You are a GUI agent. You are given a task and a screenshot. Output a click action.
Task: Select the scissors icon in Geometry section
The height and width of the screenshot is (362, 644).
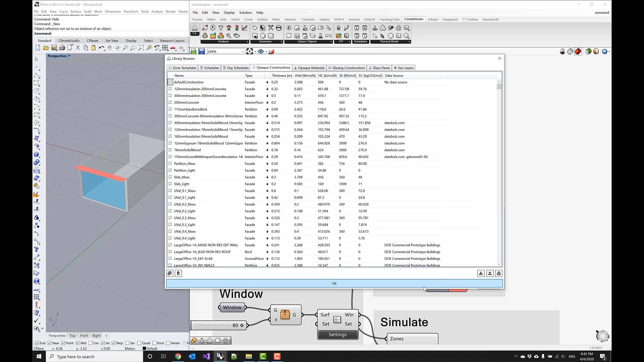click(270, 28)
